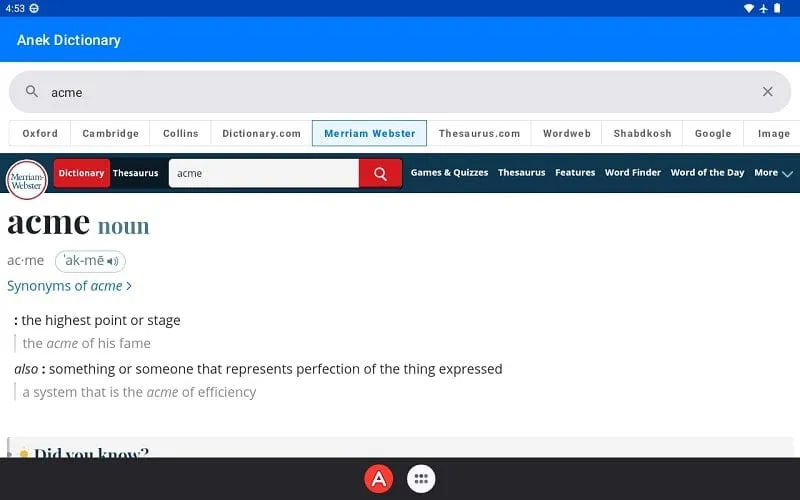Tap the Wi-Fi status icon
800x500 pixels.
click(x=748, y=8)
